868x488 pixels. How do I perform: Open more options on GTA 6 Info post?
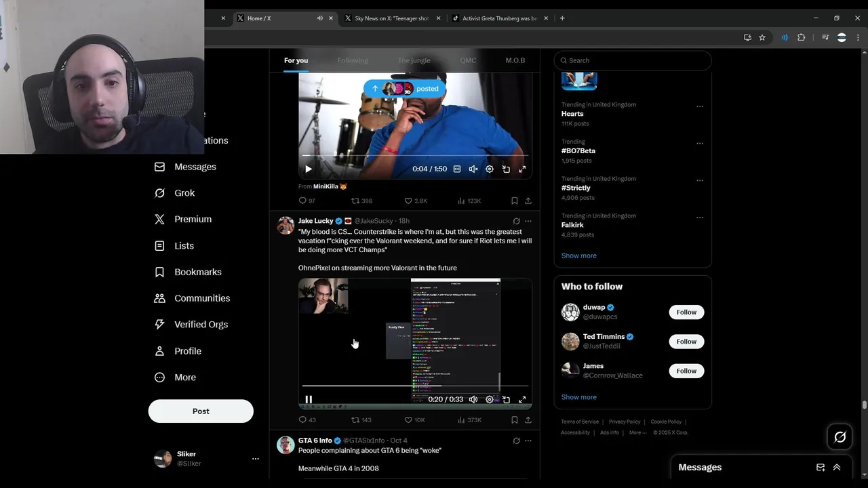pyautogui.click(x=528, y=441)
